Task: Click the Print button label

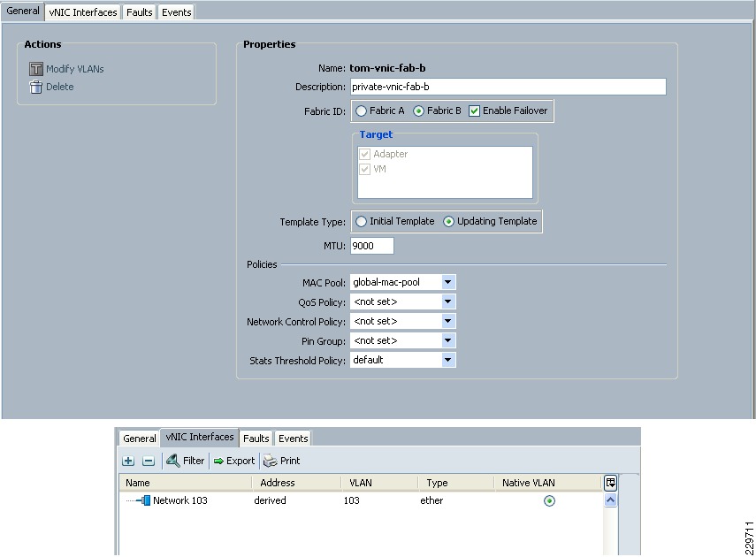Action: tap(290, 461)
